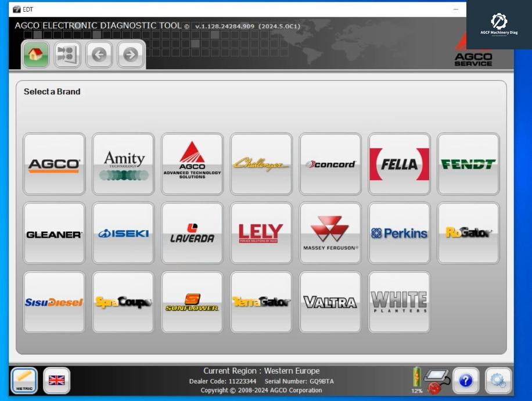Image resolution: width=532 pixels, height=401 pixels.
Task: Select the Massey Ferguson brand
Action: [x=330, y=233]
